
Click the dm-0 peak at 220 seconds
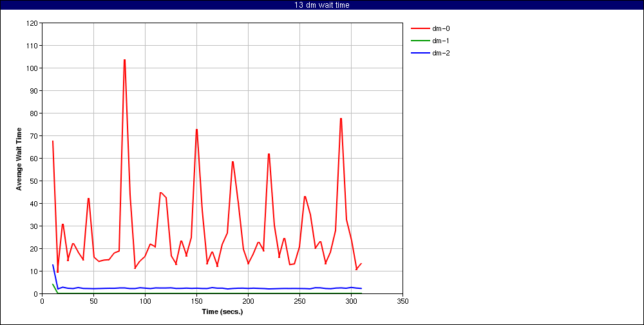click(x=269, y=154)
